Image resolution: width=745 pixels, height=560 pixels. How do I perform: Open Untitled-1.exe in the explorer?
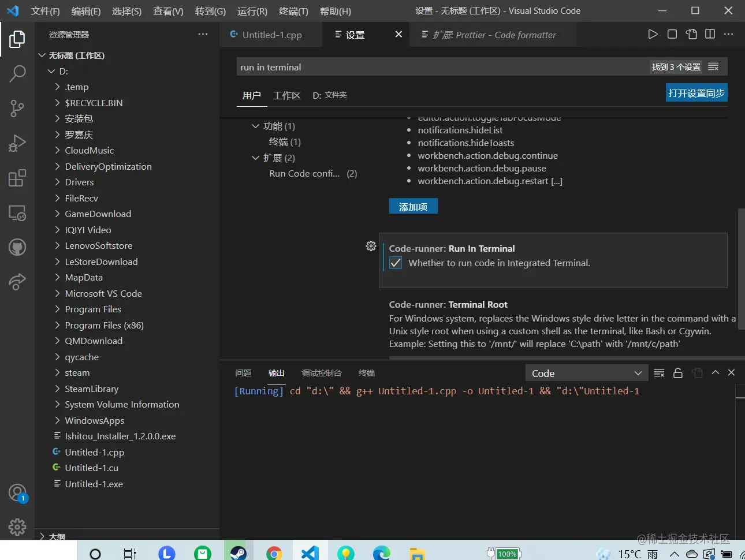(94, 484)
